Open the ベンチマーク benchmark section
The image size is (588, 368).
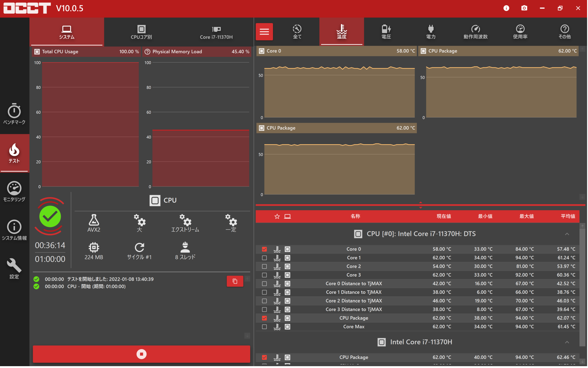tap(14, 114)
